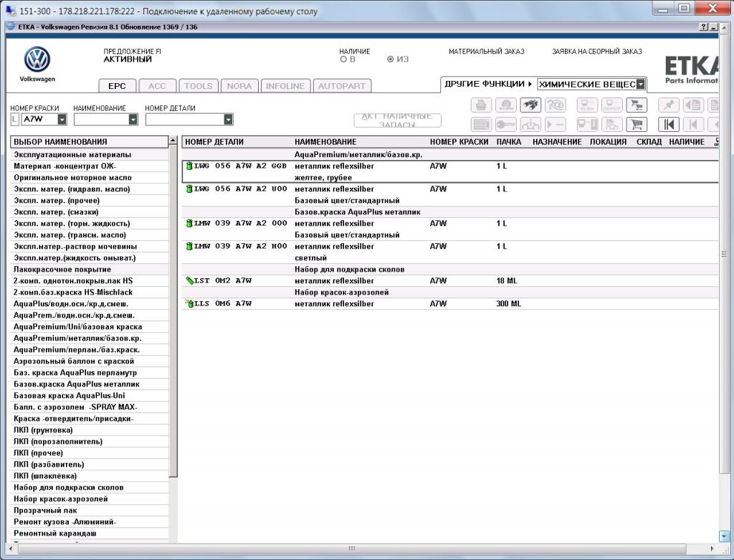Image resolution: width=734 pixels, height=560 pixels.
Task: Click scroll-down arrow of right vertical scrollbar
Action: [724, 536]
